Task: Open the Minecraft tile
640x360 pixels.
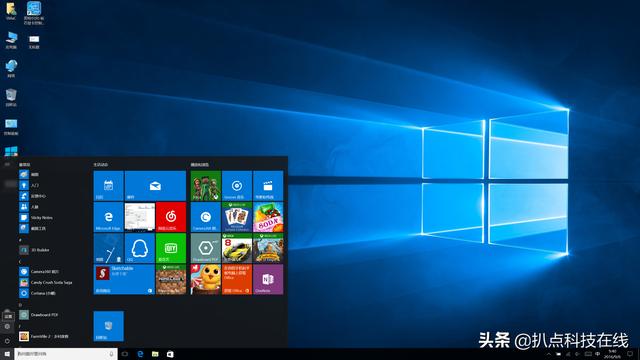Action: 171,279
